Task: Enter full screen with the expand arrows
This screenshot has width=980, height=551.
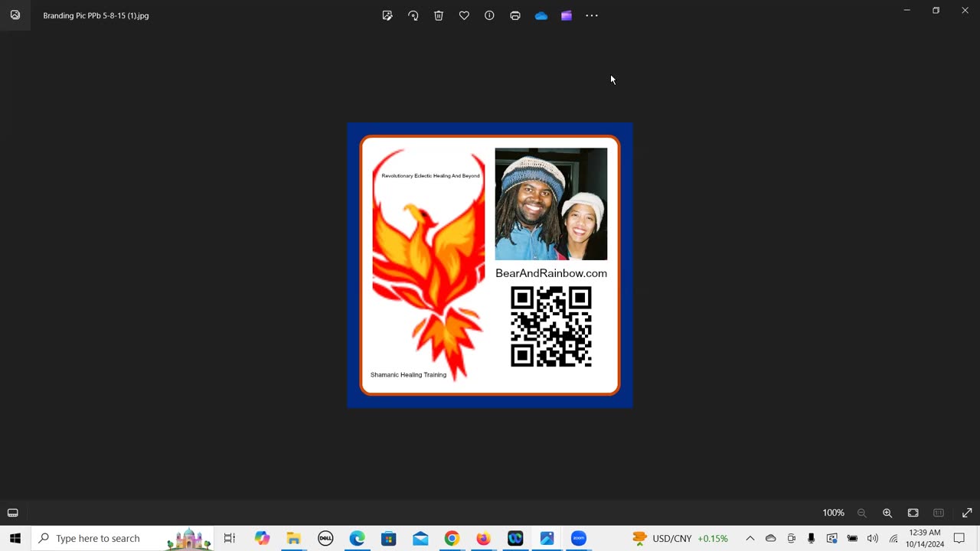Action: (967, 513)
